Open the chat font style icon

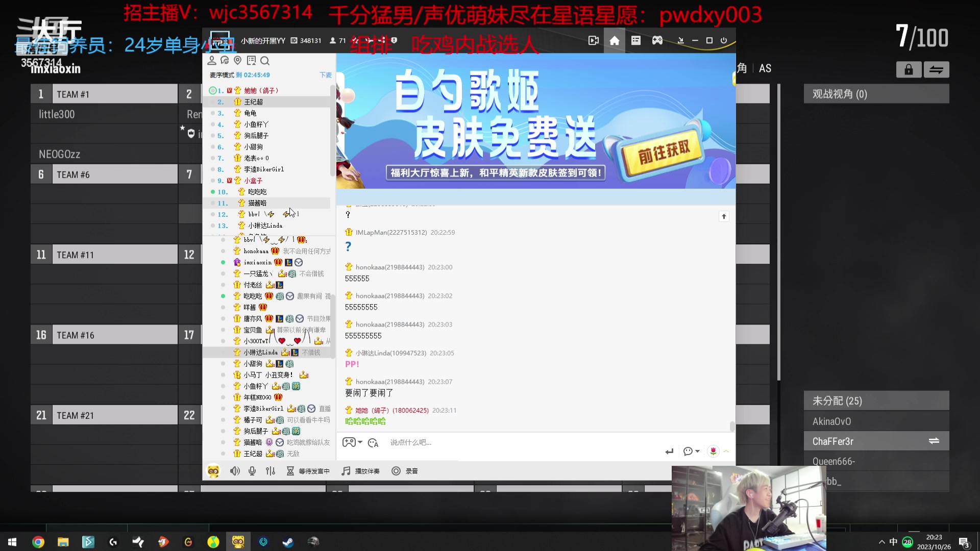(373, 443)
